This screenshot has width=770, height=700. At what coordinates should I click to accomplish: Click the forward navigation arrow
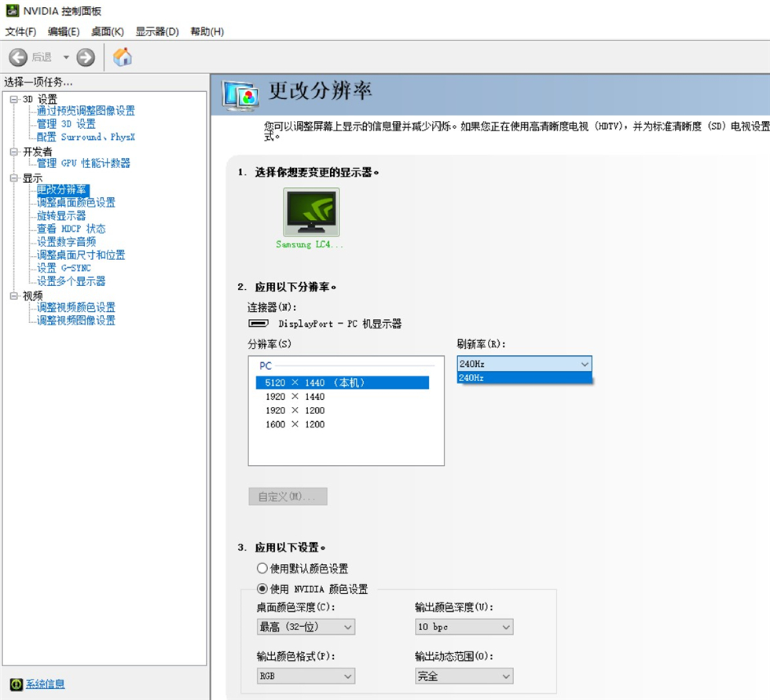86,57
